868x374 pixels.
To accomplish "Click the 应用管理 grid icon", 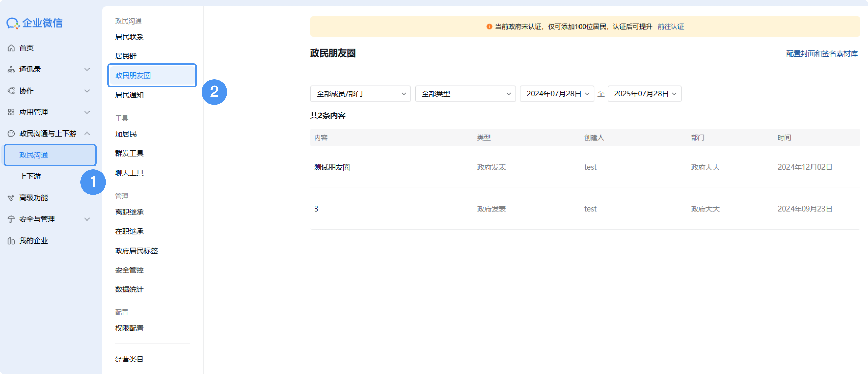I will point(11,112).
